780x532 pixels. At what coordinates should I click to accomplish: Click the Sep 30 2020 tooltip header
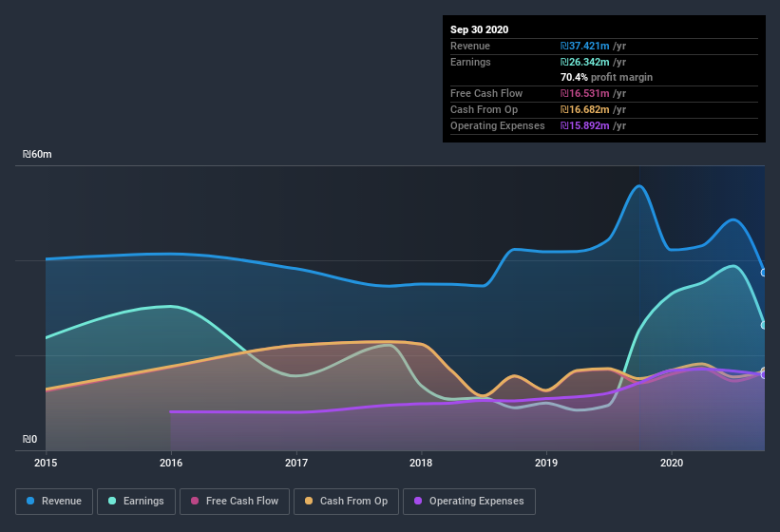click(x=479, y=29)
